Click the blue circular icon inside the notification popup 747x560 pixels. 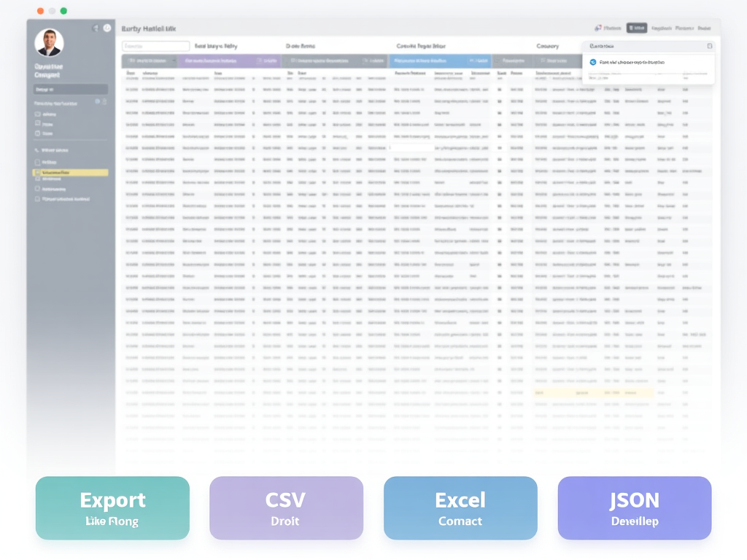pos(592,62)
